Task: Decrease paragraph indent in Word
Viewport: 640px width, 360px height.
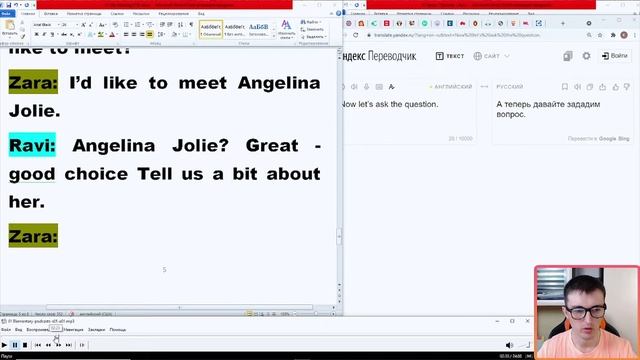Action: coord(162,25)
